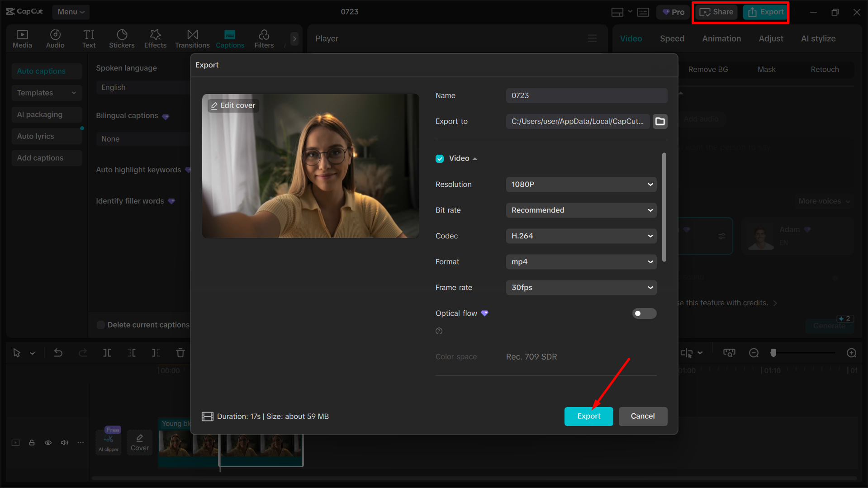868x488 pixels.
Task: Open the Frame rate dropdown
Action: pyautogui.click(x=581, y=287)
